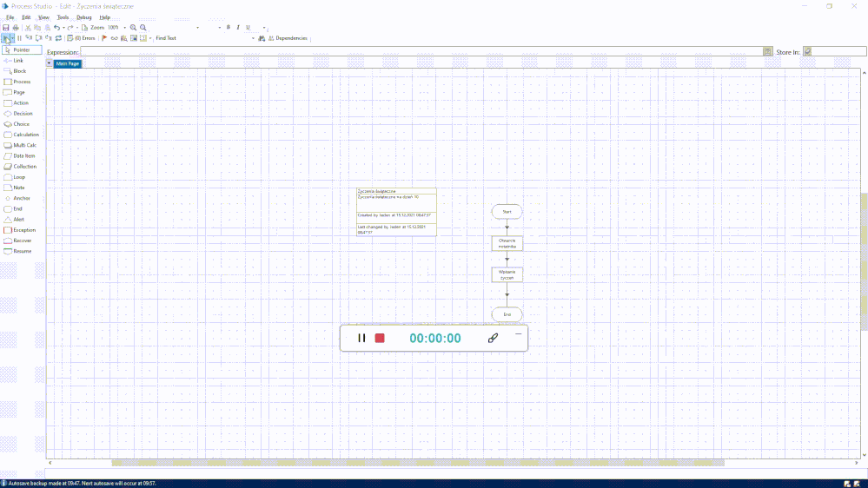
Task: Open the Find Text dropdown
Action: (x=253, y=38)
